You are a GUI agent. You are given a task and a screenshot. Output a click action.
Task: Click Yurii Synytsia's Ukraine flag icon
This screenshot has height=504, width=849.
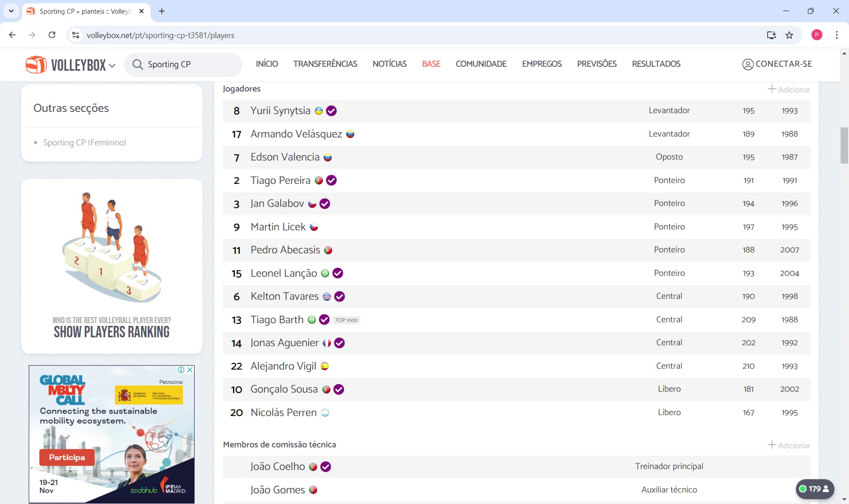[318, 111]
